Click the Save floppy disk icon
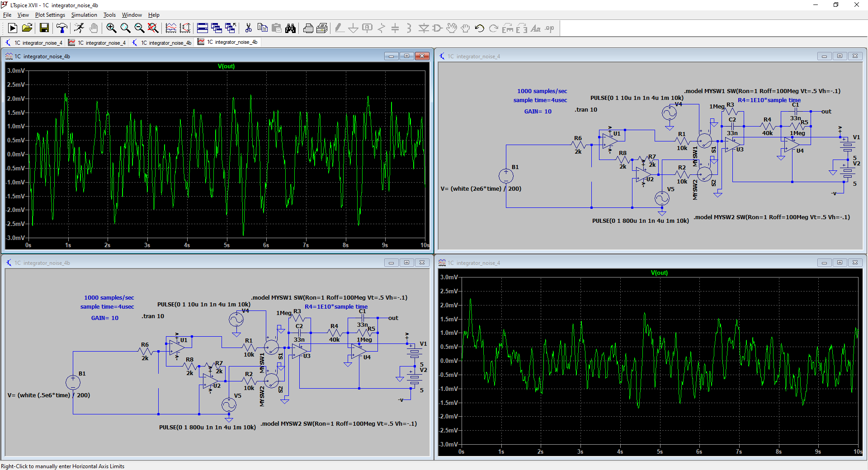The image size is (868, 470). click(44, 28)
